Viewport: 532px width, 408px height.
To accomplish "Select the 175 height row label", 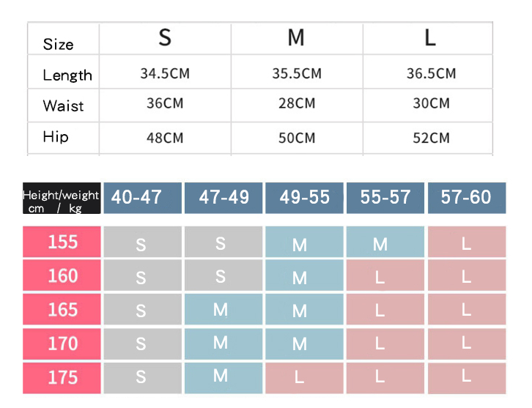I will coord(62,377).
